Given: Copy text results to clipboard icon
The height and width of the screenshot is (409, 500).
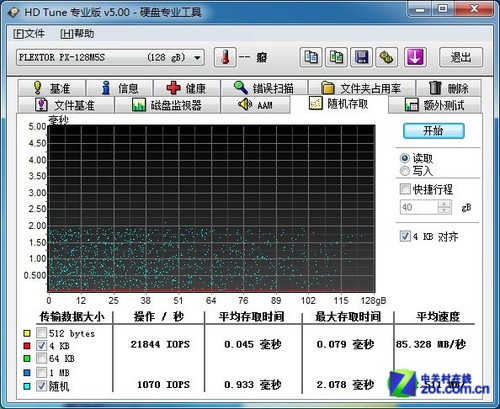Looking at the screenshot, I should point(311,57).
